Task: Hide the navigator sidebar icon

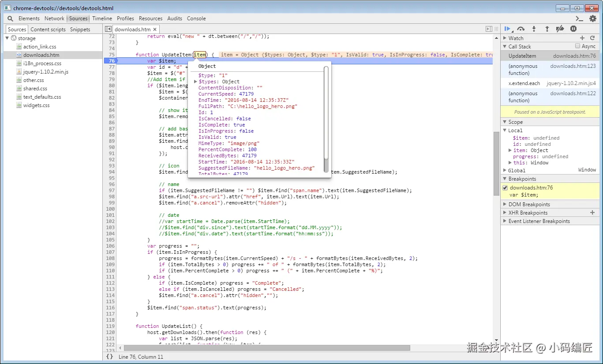Action: click(x=108, y=29)
